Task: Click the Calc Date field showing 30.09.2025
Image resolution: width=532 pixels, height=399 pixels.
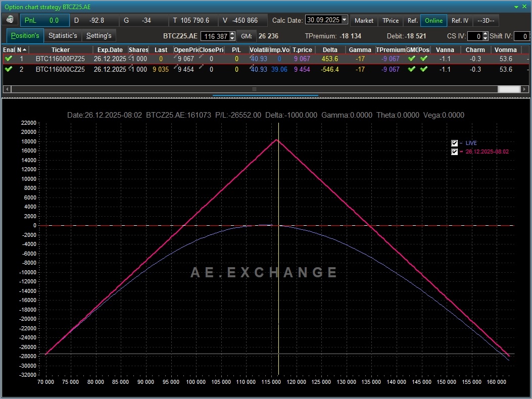Action: 323,20
